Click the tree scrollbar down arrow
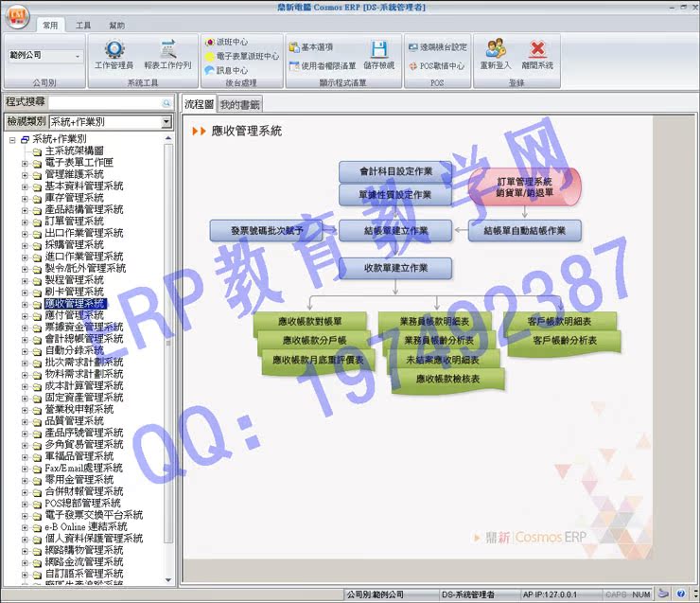 pos(168,580)
